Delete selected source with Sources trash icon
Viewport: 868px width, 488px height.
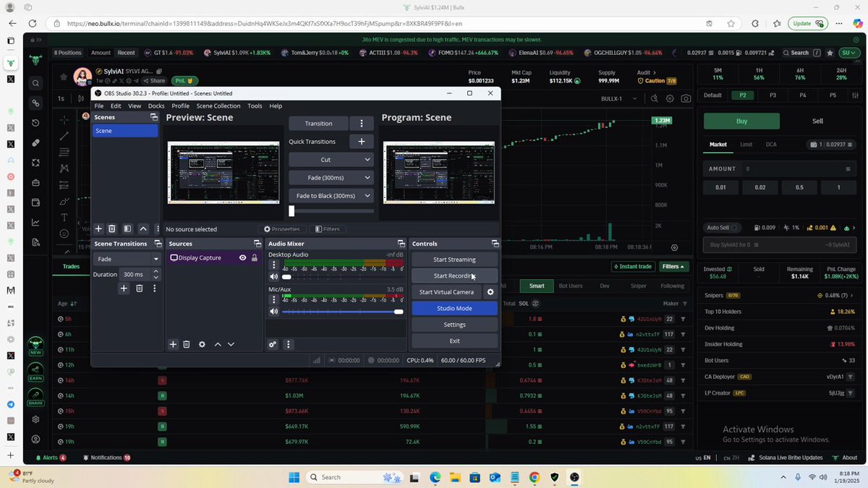tap(186, 344)
